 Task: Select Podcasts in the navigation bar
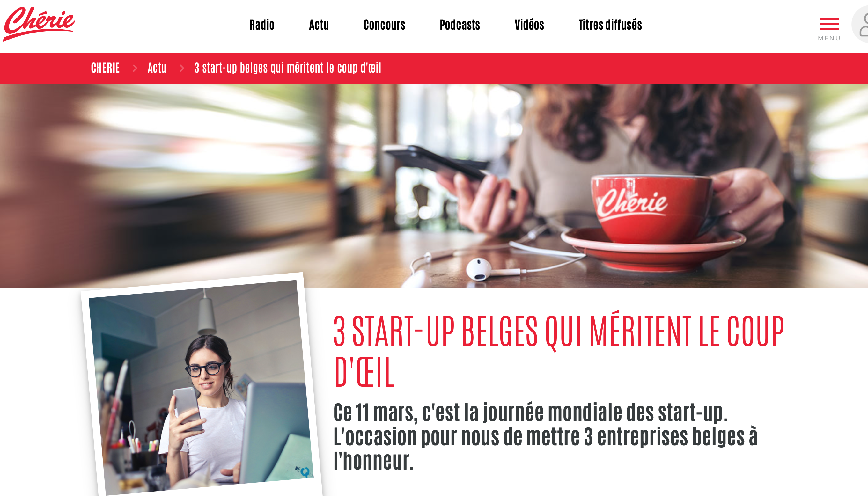(x=460, y=25)
